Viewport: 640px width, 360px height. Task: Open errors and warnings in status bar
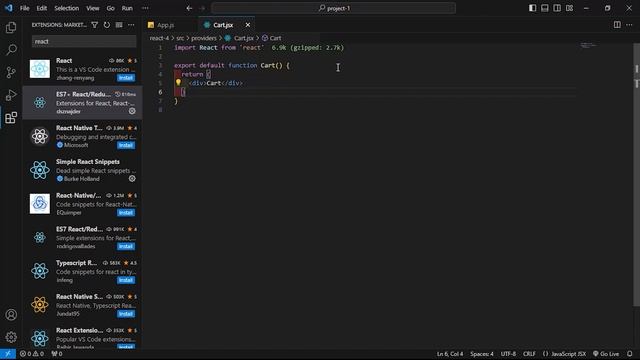(32, 354)
